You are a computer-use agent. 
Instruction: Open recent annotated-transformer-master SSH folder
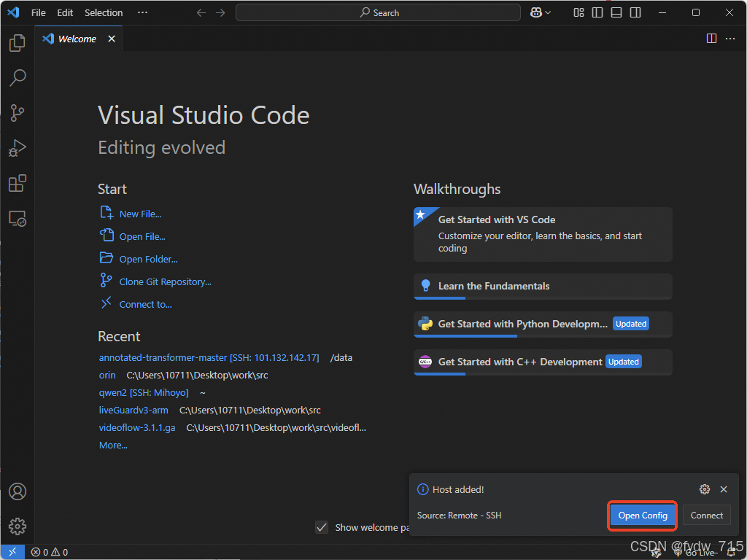click(x=209, y=357)
